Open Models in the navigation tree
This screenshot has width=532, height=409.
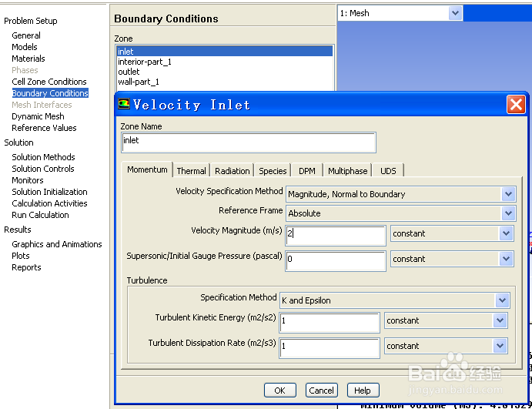[25, 47]
